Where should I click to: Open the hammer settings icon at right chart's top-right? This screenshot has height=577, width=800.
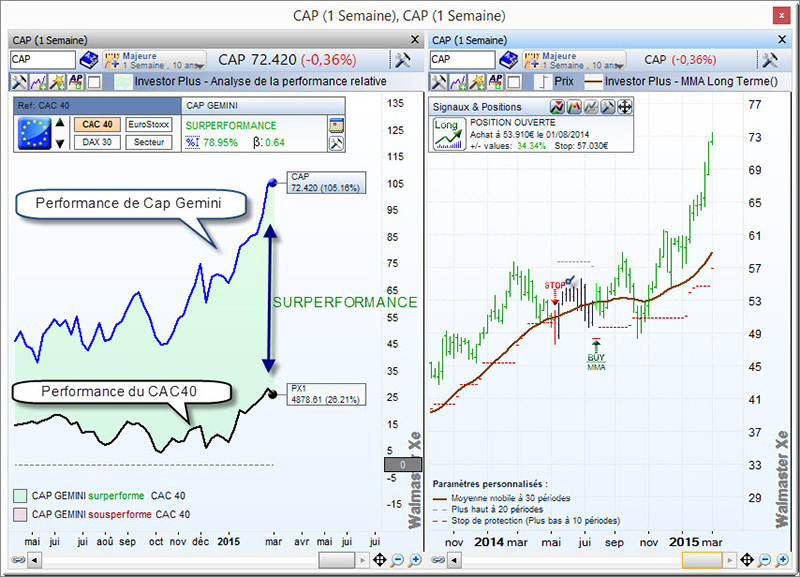(770, 60)
